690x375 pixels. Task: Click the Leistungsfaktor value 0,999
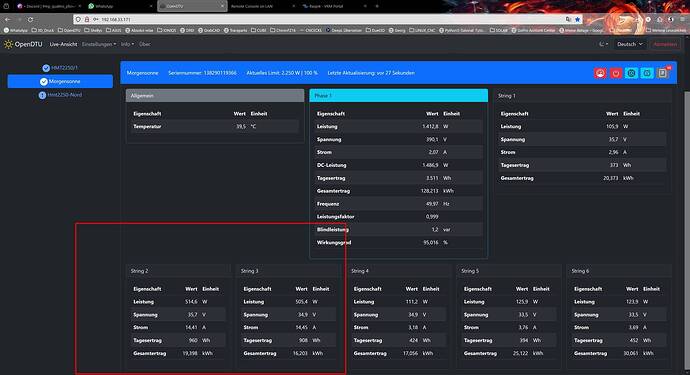point(432,217)
